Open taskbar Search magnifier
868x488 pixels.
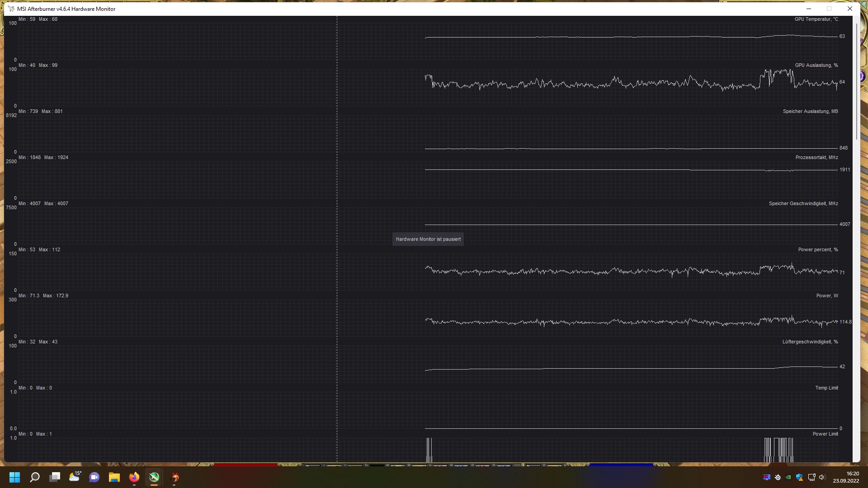pos(35,477)
